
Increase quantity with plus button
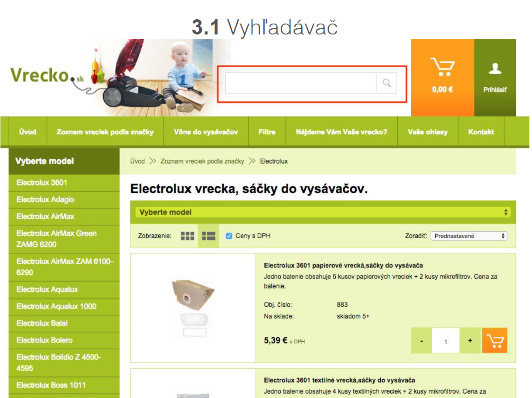(470, 340)
